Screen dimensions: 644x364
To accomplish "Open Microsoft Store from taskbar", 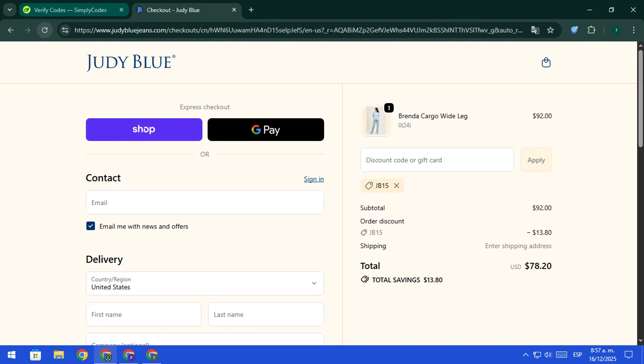I will point(36,355).
